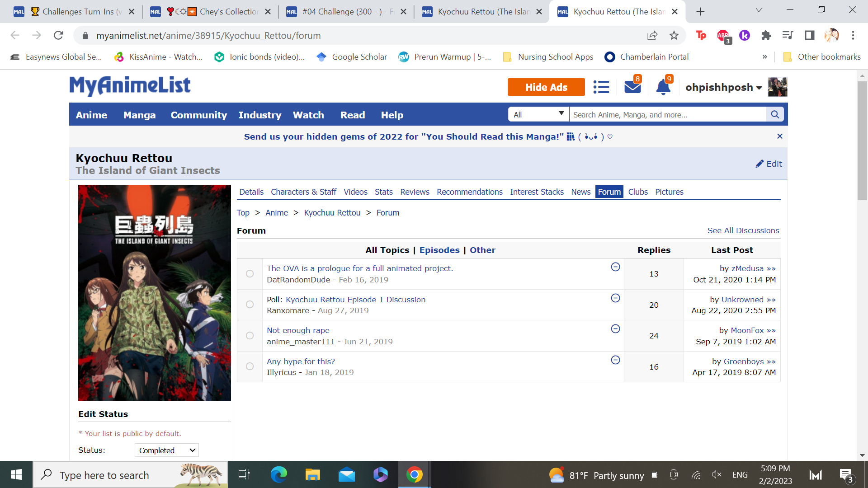Ignore the 'Not enough rape' topic via circle-minus icon
This screenshot has height=488, width=868.
(615, 329)
